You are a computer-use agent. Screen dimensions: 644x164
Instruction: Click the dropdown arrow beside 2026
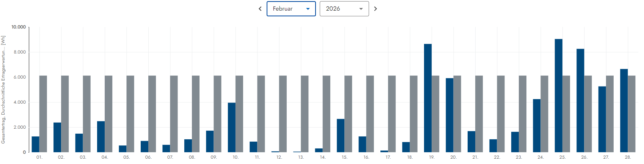point(361,9)
